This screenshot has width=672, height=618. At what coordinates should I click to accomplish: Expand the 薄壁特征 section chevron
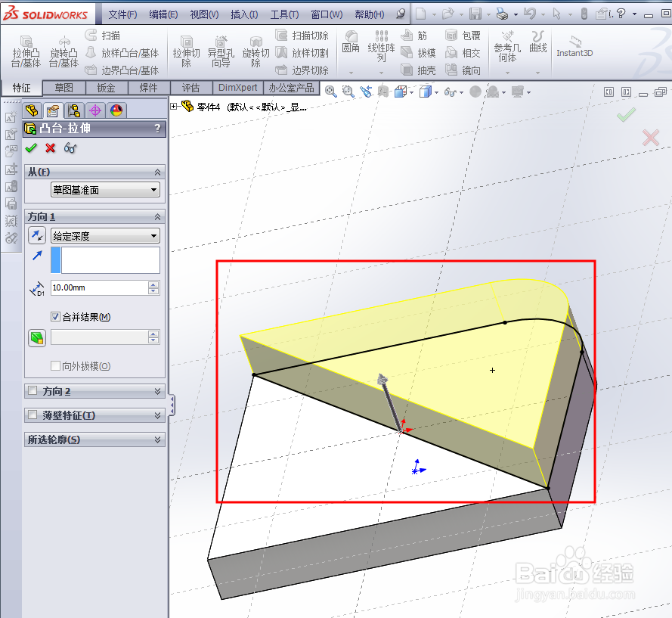pos(157,415)
